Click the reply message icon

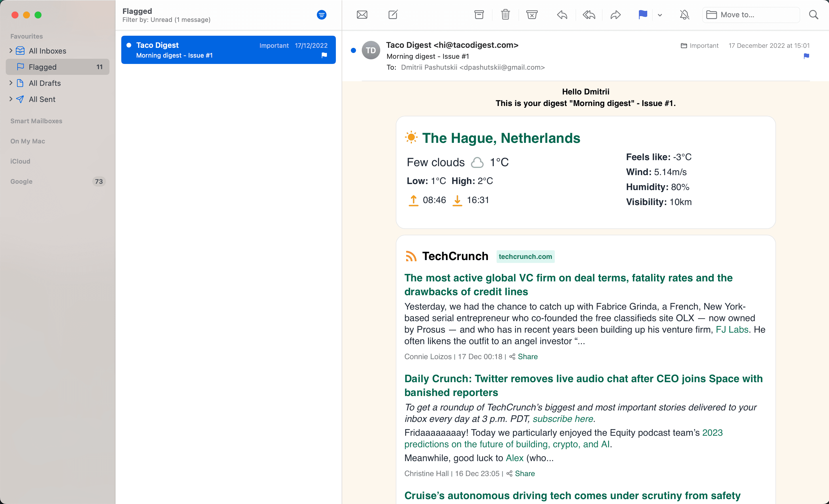[562, 15]
